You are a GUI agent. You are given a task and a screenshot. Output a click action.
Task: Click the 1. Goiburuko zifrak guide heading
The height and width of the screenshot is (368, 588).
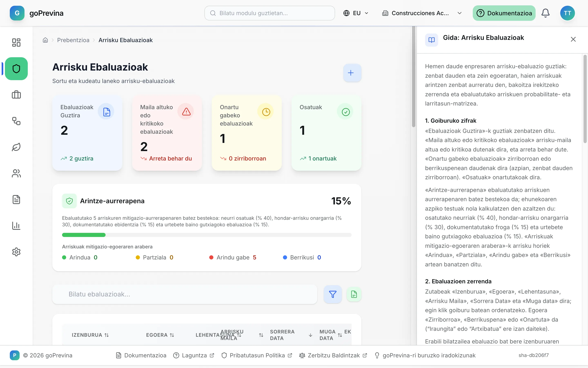(450, 120)
